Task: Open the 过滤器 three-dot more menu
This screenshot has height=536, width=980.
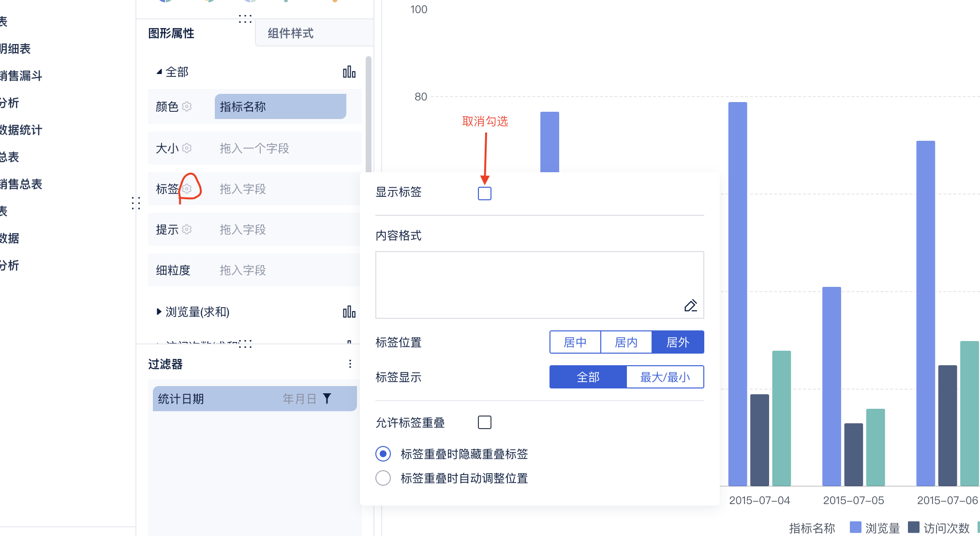Action: [350, 364]
